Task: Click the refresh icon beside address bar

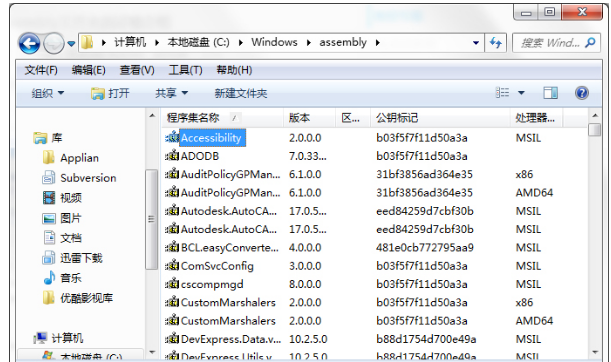Action: click(x=496, y=42)
